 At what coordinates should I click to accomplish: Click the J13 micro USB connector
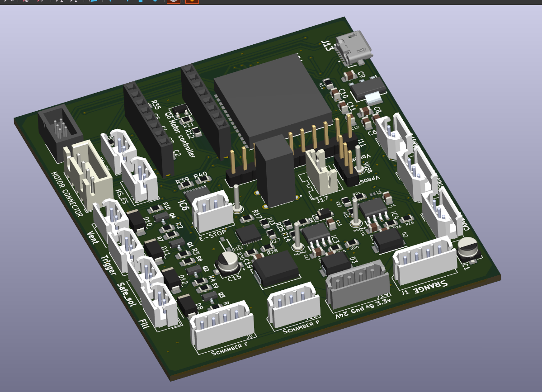[x=356, y=47]
